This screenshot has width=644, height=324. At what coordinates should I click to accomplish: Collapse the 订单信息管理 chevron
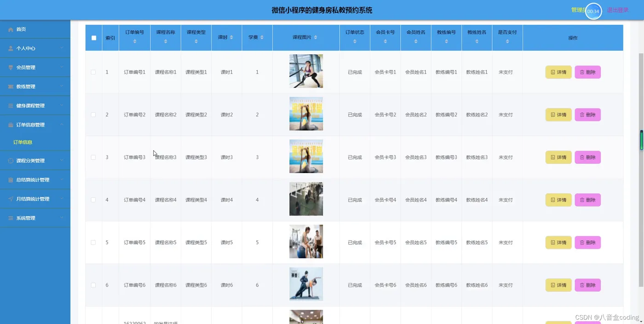(x=62, y=124)
